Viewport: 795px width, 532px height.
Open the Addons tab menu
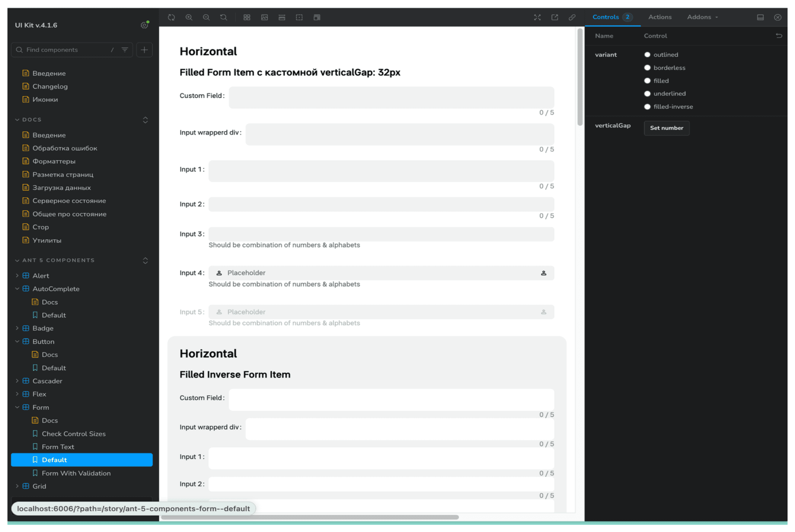(x=702, y=17)
